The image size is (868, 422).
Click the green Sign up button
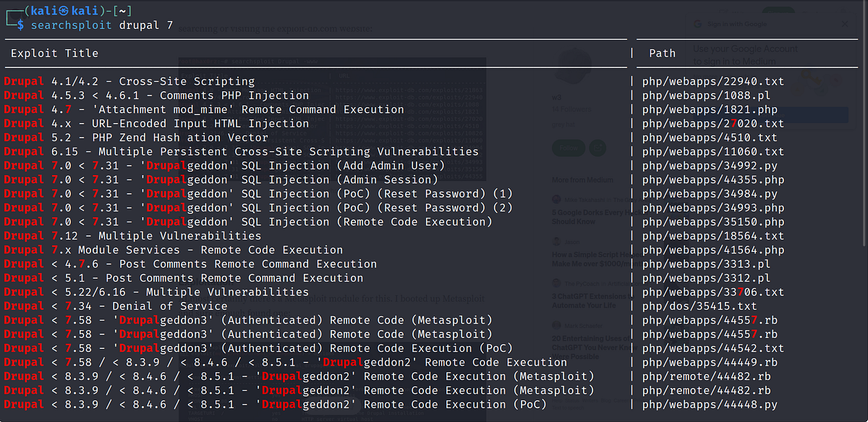779,12
